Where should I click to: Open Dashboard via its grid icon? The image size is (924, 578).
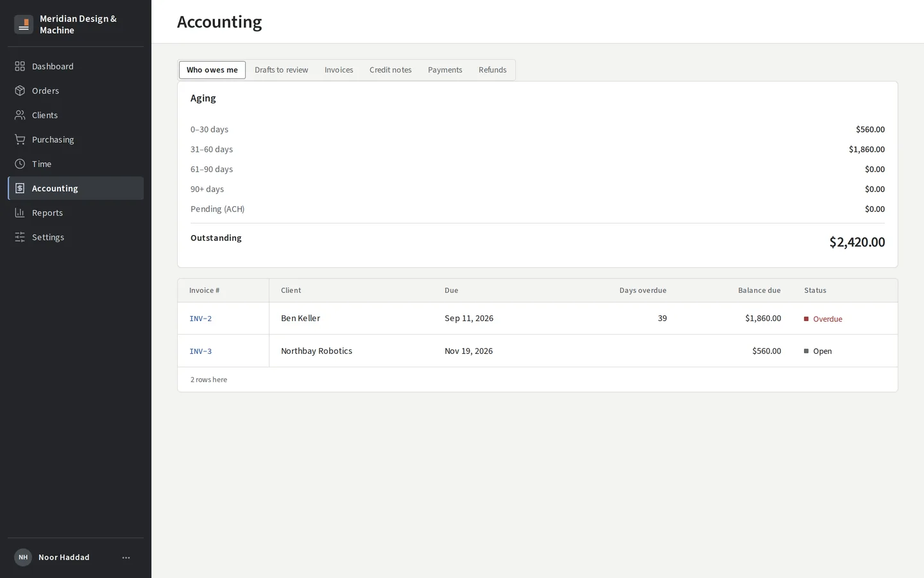pyautogui.click(x=20, y=66)
